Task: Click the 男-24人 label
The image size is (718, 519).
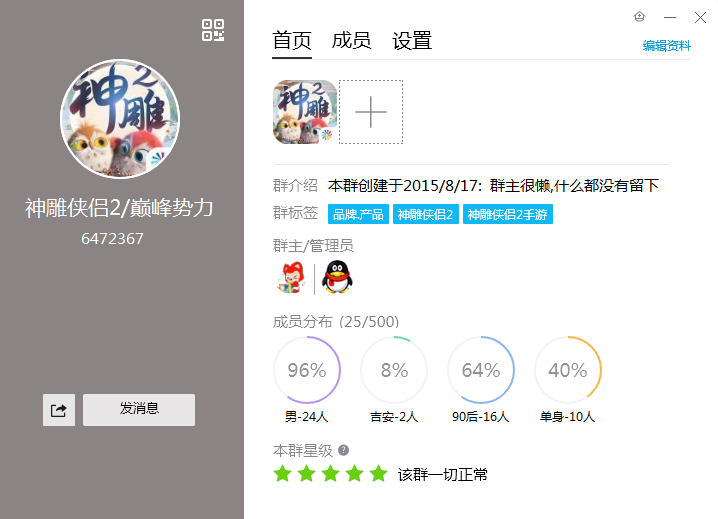Action: pyautogui.click(x=307, y=417)
